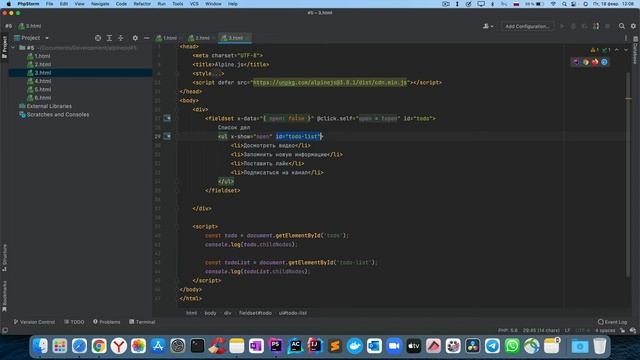The width and height of the screenshot is (640, 360).
Task: Open page in Safari browser icon
Action: pos(604,62)
